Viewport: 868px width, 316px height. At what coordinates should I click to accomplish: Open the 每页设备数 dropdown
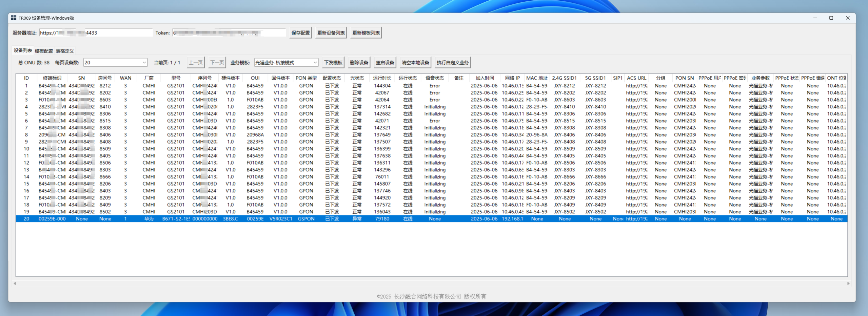[x=115, y=62]
